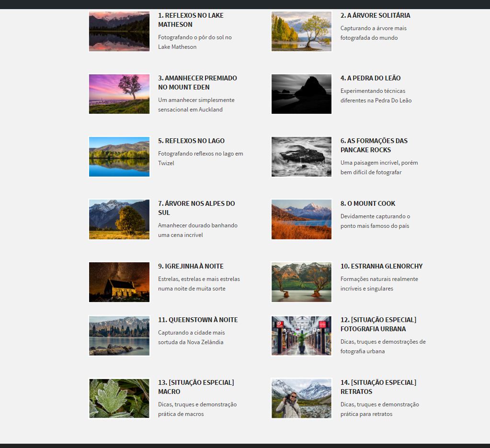
Task: Open the urban shopping arcade thumbnail
Action: (301, 336)
